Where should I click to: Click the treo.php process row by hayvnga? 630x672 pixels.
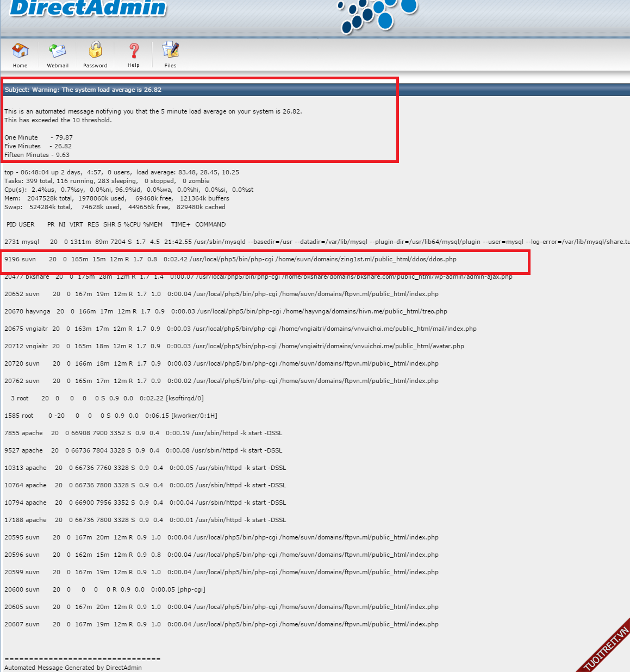226,311
